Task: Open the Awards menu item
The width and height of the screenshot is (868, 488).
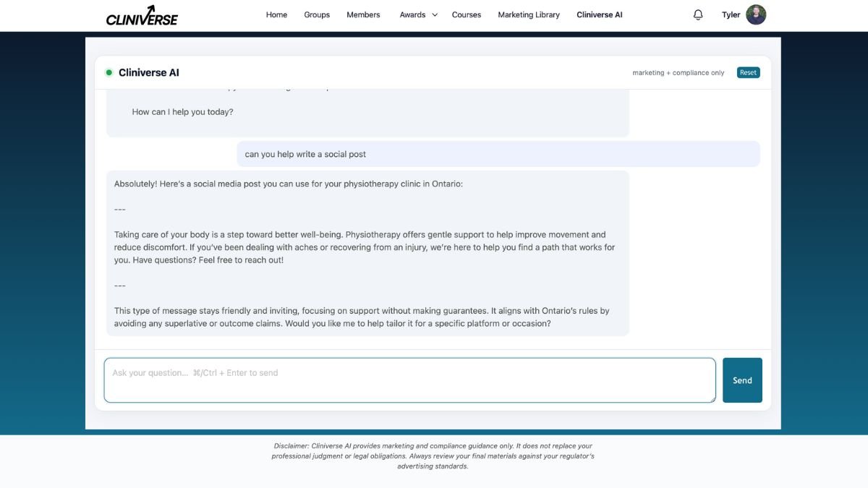Action: click(412, 14)
